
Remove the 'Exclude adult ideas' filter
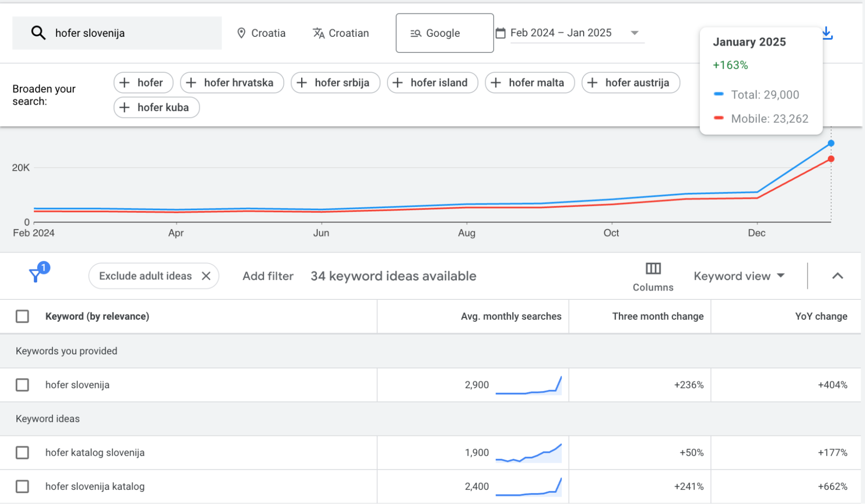[206, 276]
